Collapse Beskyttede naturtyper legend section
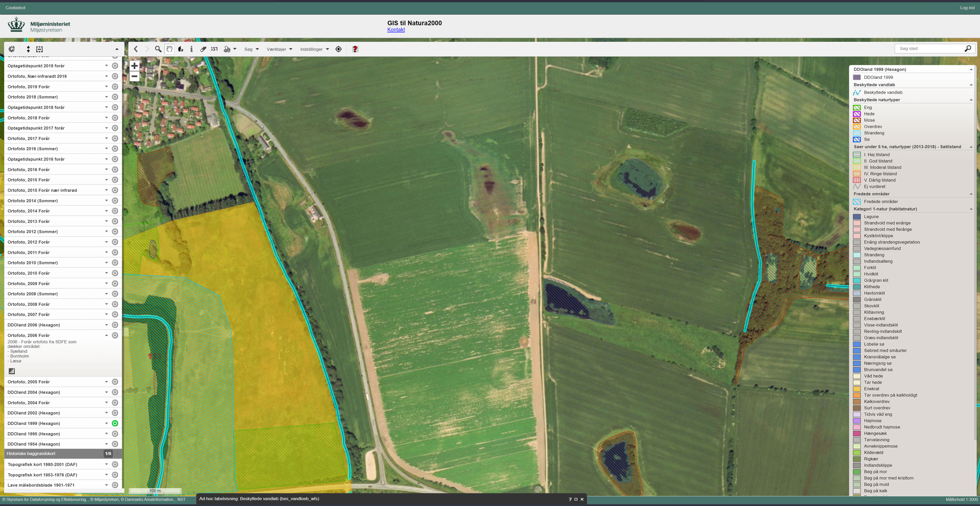 pyautogui.click(x=971, y=100)
